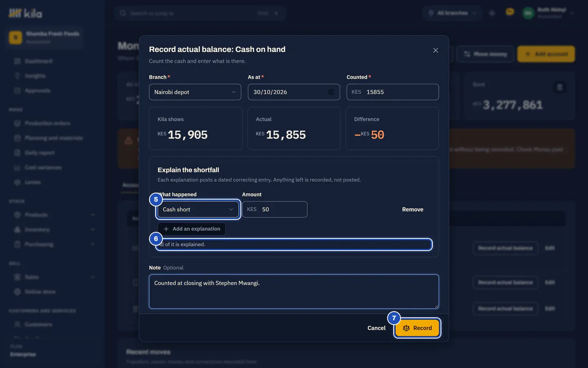The width and height of the screenshot is (588, 368).
Task: Click the As at date field
Action: (294, 92)
